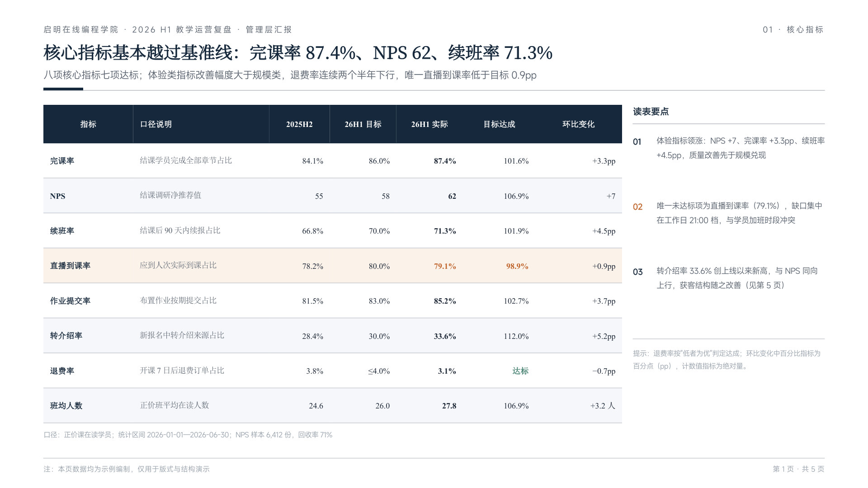The image size is (868, 488).
Task: Click the footnote beginning 口径：正价课在读学员
Action: [188, 435]
